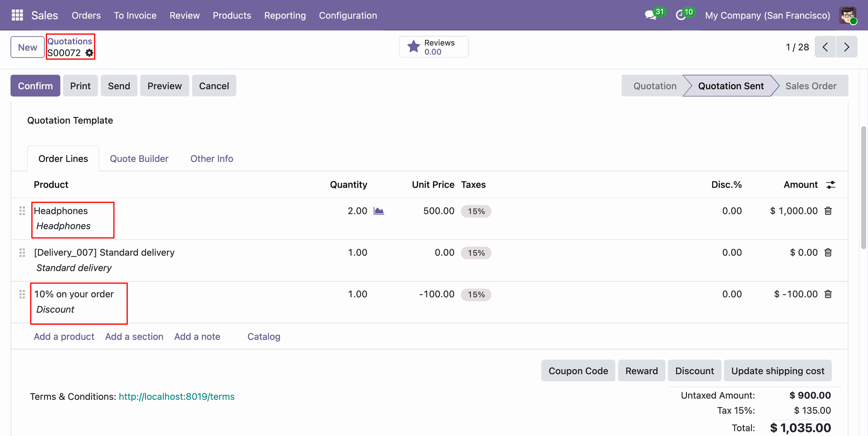Delete the 10% on your order line
This screenshot has height=436, width=868.
pos(828,294)
